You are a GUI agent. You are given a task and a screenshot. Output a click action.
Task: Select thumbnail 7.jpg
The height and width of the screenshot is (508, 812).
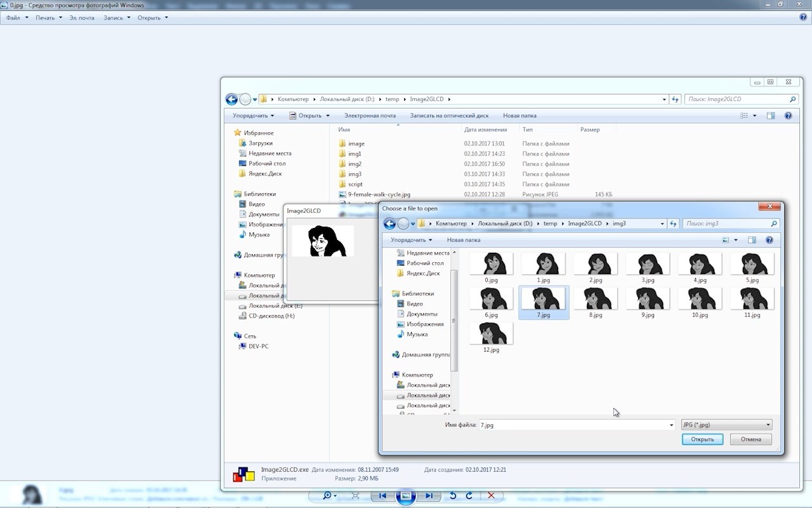click(544, 302)
